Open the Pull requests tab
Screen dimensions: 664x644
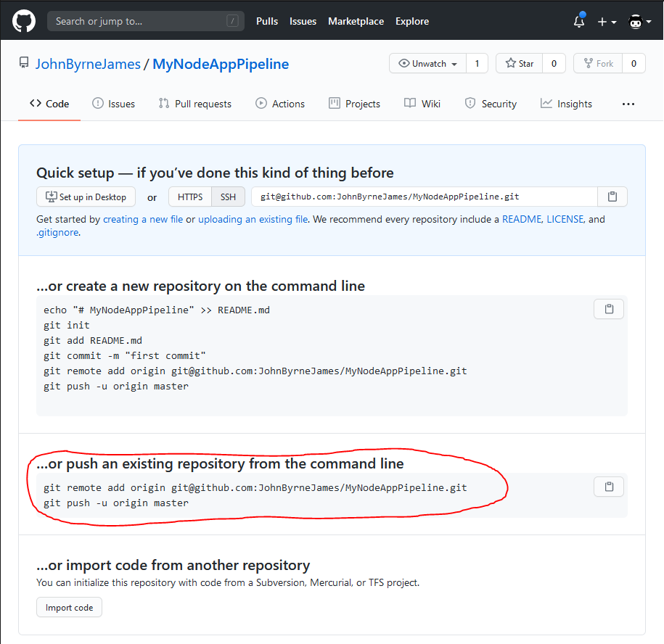click(x=195, y=104)
